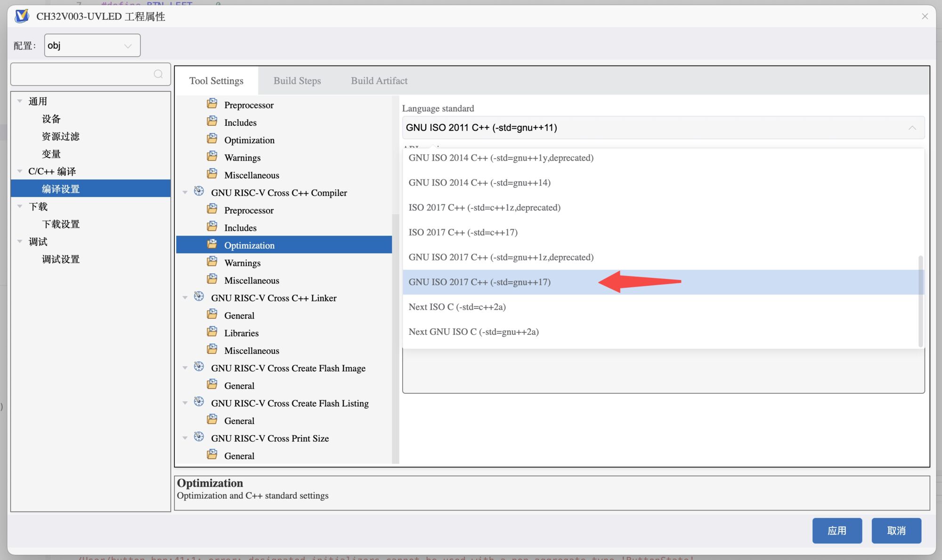The height and width of the screenshot is (560, 942).
Task: Click the GNU RISC-V Cross C++ Linker gear icon
Action: 199,297
